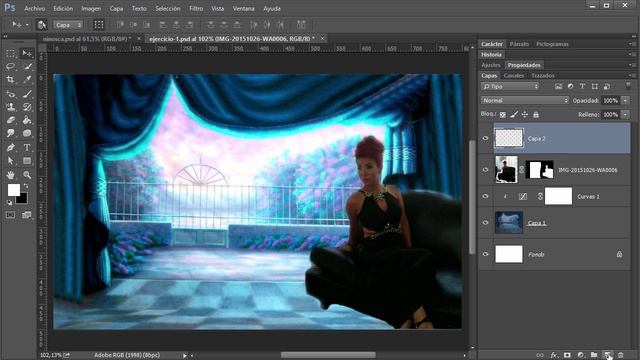This screenshot has width=640, height=360.
Task: Open the Archivo menu
Action: pos(35,8)
